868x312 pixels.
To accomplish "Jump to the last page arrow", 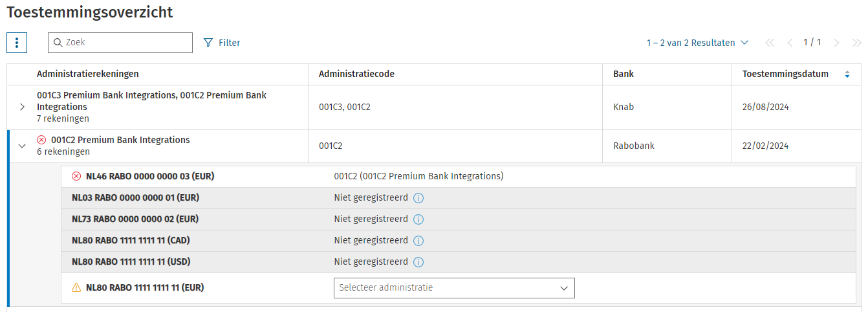I will 857,43.
